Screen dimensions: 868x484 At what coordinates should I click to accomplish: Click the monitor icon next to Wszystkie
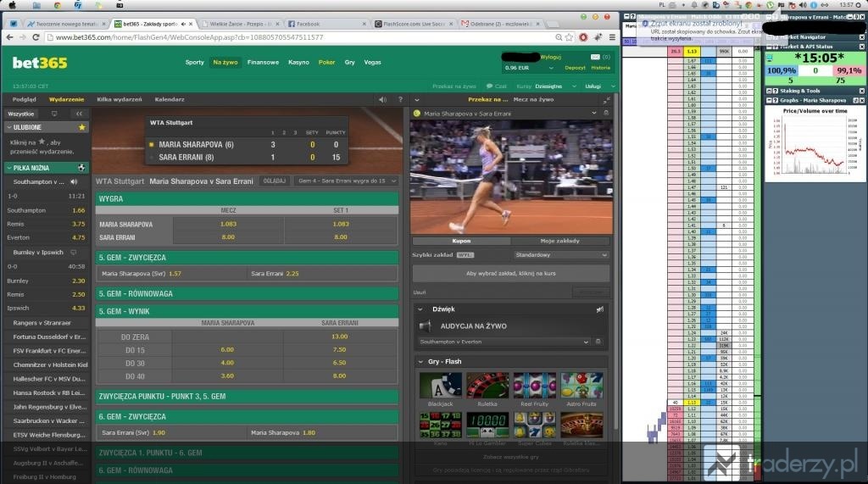(x=54, y=114)
